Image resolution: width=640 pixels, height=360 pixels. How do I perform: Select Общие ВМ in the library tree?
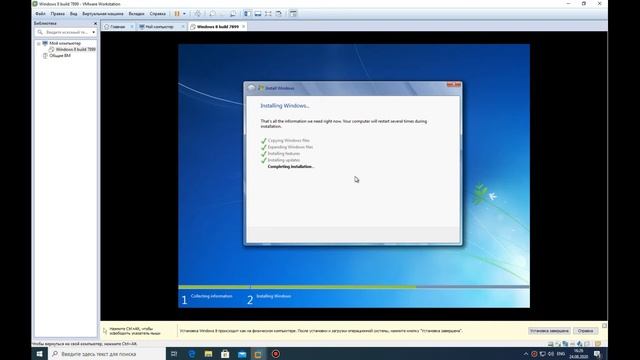point(60,56)
